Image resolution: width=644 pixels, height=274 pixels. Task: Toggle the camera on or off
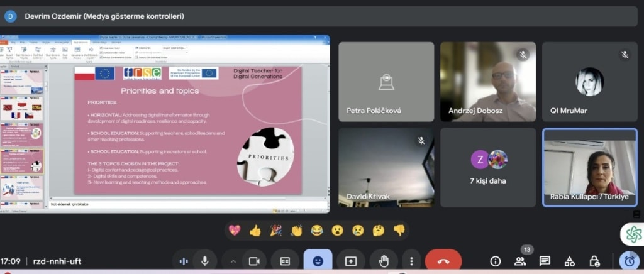tap(254, 261)
